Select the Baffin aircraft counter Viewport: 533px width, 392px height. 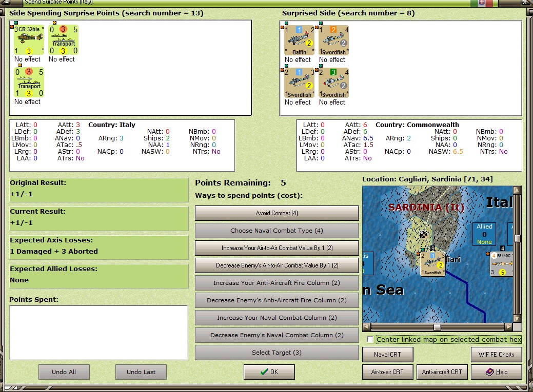(x=300, y=40)
